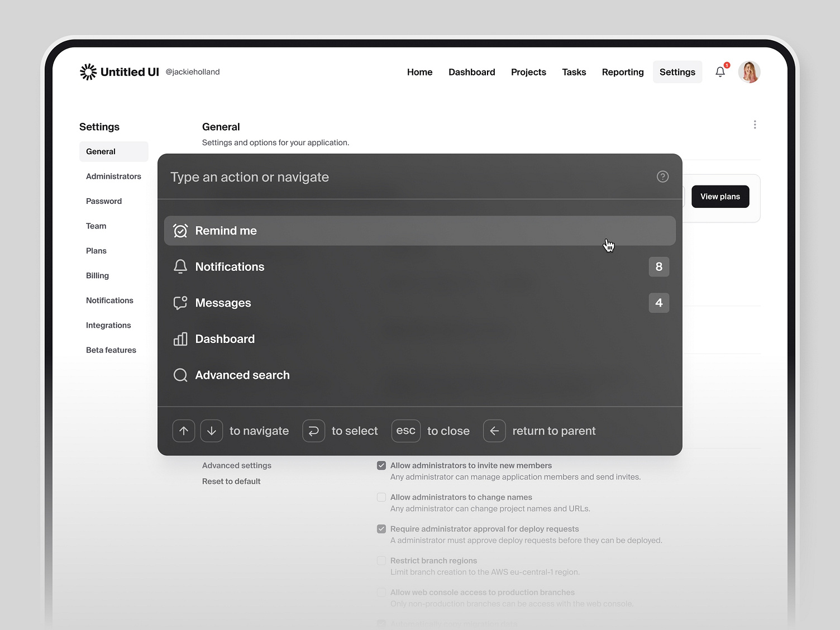Switch to the Reporting tab

tap(622, 72)
